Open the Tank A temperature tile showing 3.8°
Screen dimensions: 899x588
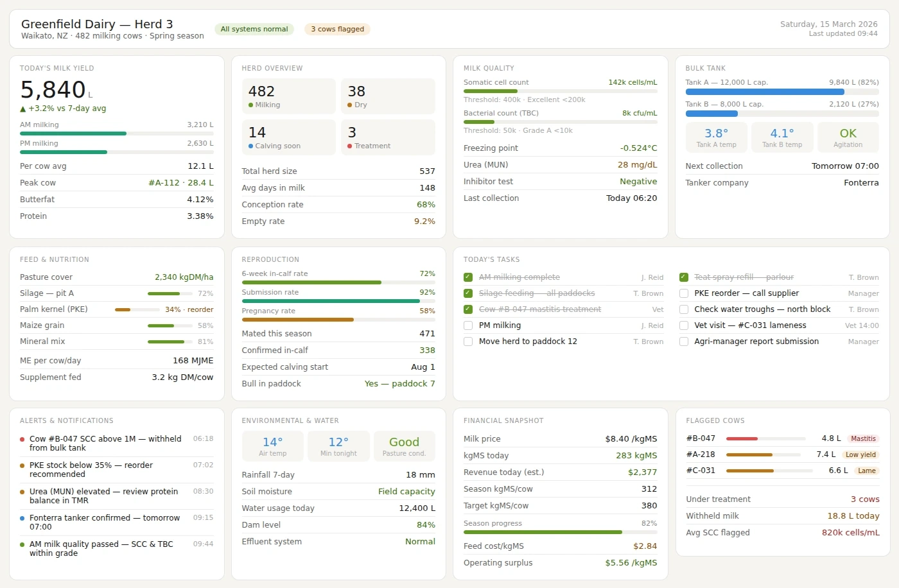716,137
